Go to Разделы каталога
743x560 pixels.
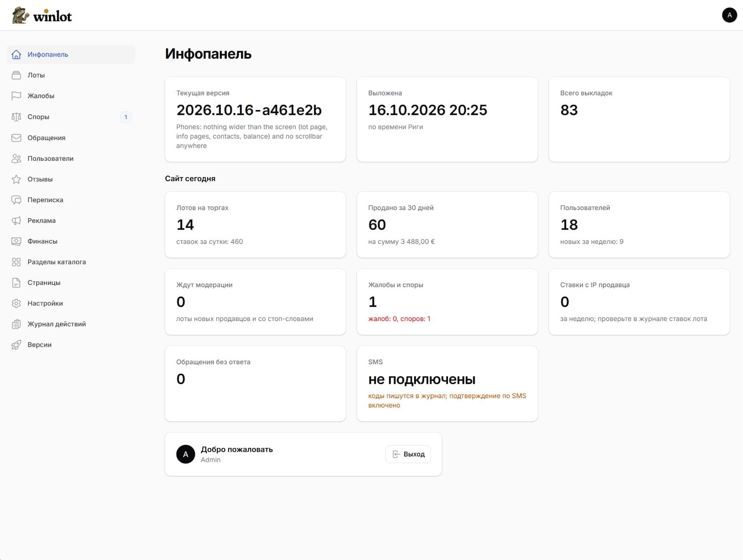click(71, 262)
